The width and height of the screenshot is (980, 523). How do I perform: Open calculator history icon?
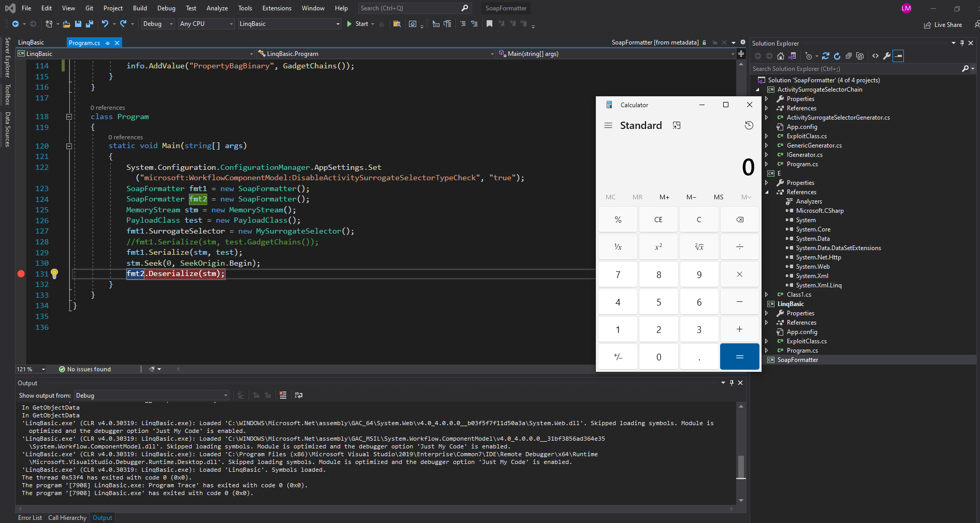749,125
